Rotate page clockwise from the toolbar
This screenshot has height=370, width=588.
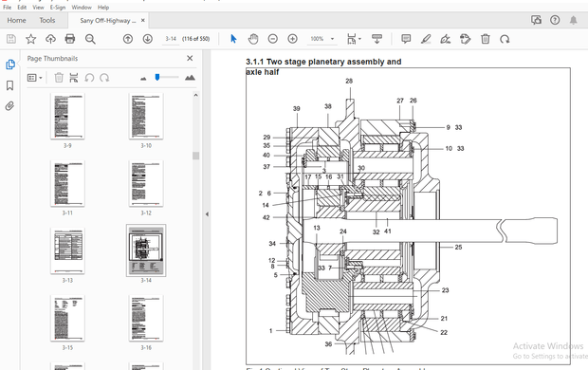click(505, 39)
